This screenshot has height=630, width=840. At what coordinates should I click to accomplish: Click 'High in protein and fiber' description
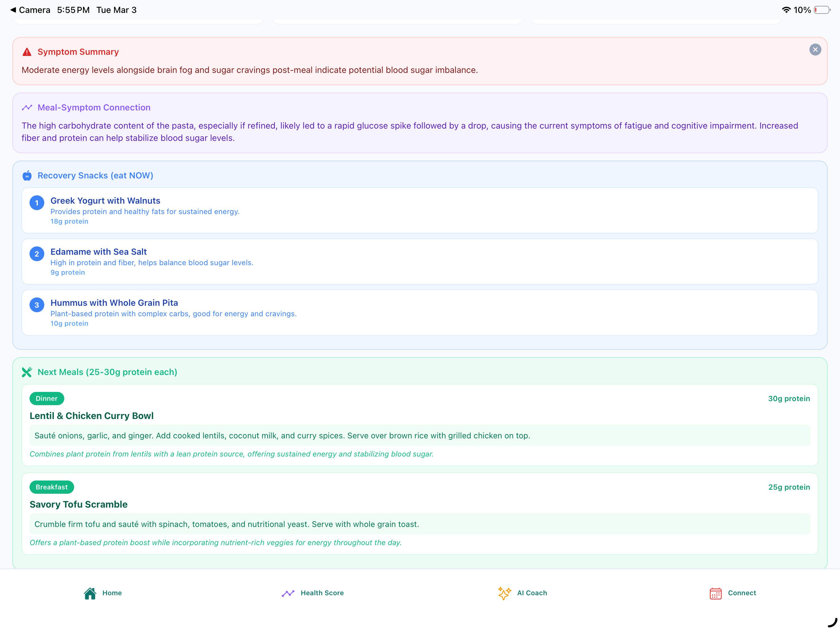click(152, 263)
